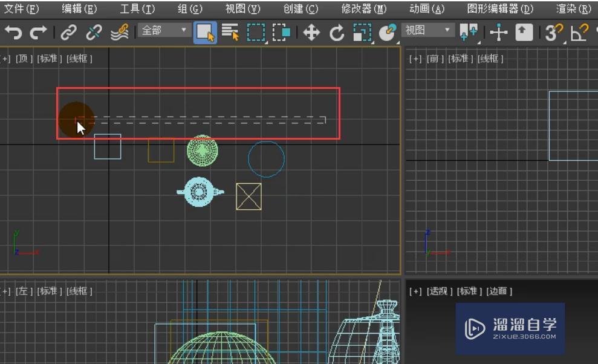Screen dimensions: 598x364
Task: Toggle the Angle Snap button
Action: point(579,33)
